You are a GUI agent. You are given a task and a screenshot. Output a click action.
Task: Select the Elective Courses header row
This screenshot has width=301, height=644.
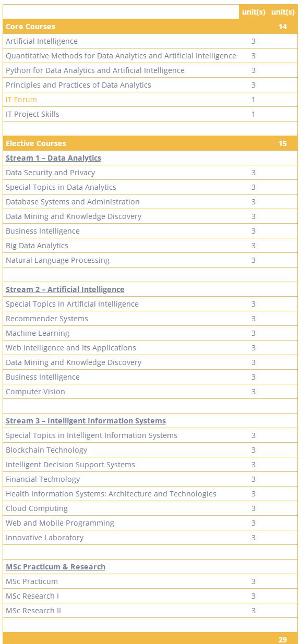(150, 143)
